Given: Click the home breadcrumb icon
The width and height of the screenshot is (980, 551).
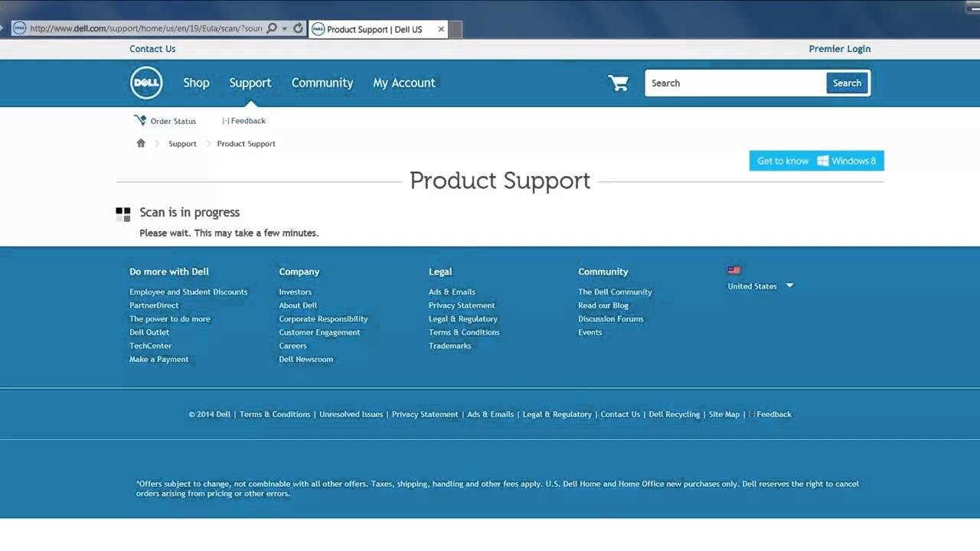Looking at the screenshot, I should coord(141,143).
